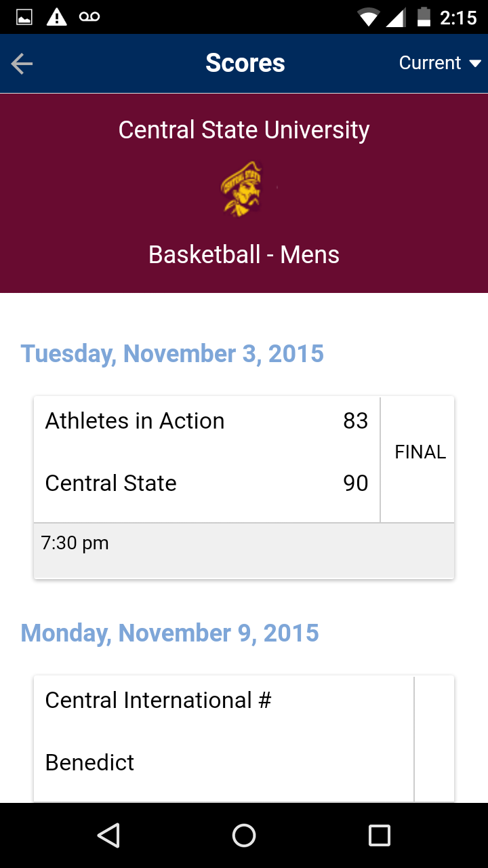Image resolution: width=488 pixels, height=868 pixels.
Task: Tap the Wi-Fi signal status icon
Action: [x=369, y=17]
